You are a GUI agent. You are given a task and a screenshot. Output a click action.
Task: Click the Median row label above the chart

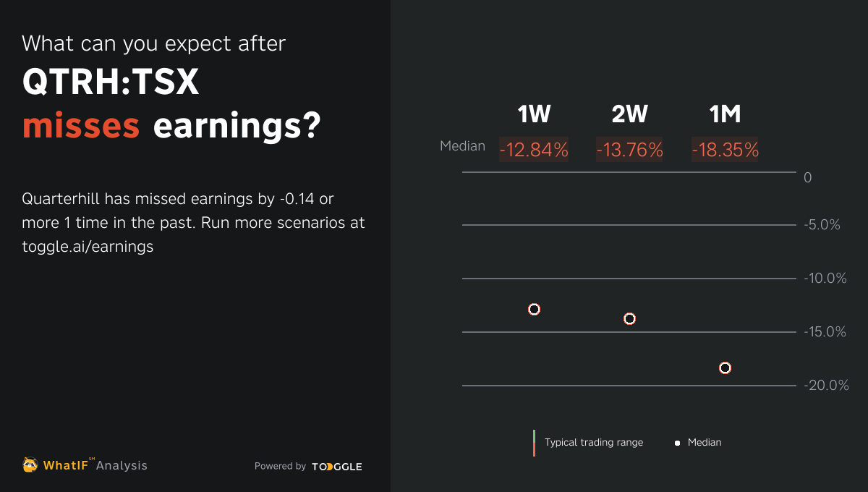click(x=462, y=146)
